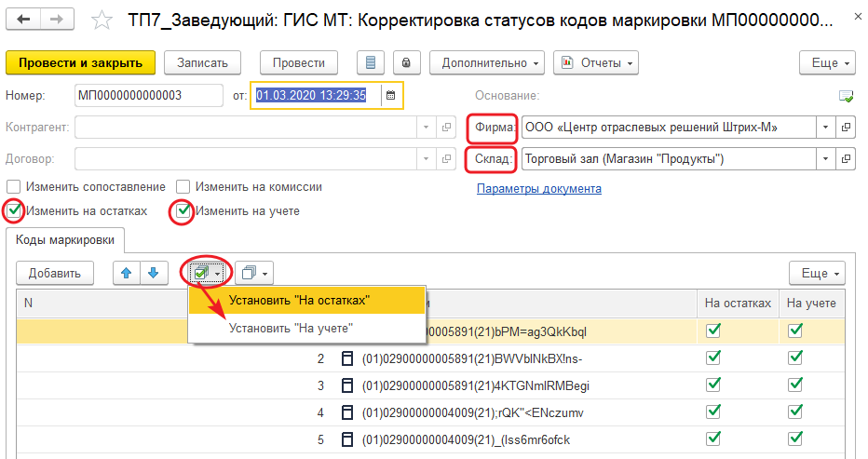
Task: Choose Установить "На остатках" from menu
Action: click(299, 300)
